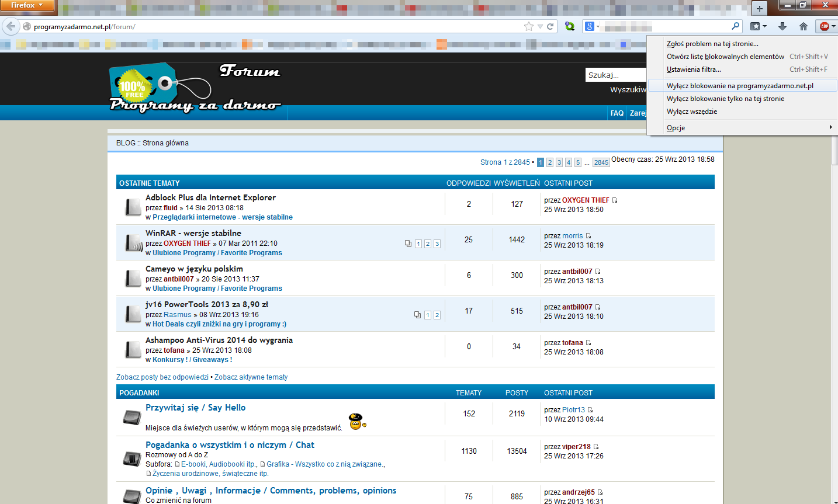Image resolution: width=838 pixels, height=504 pixels.
Task: Expand the Opcje submenu arrow
Action: click(830, 127)
